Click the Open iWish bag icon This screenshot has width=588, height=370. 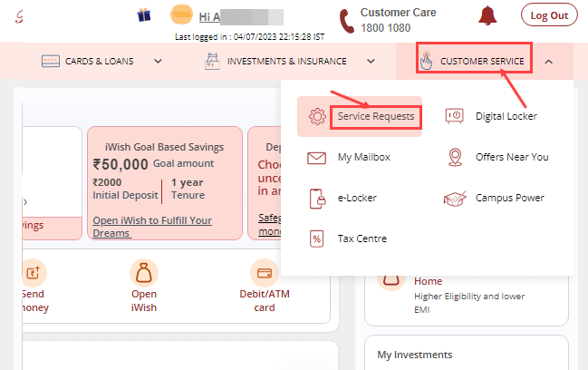point(144,273)
